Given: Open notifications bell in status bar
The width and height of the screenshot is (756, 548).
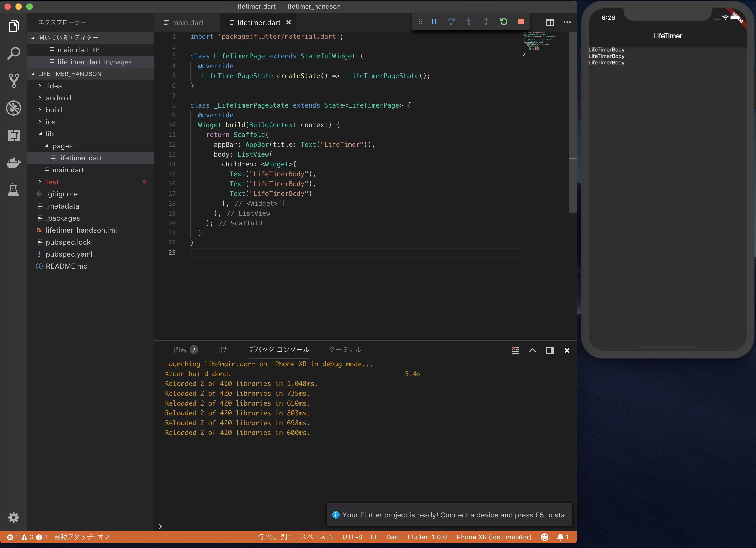Looking at the screenshot, I should [563, 537].
